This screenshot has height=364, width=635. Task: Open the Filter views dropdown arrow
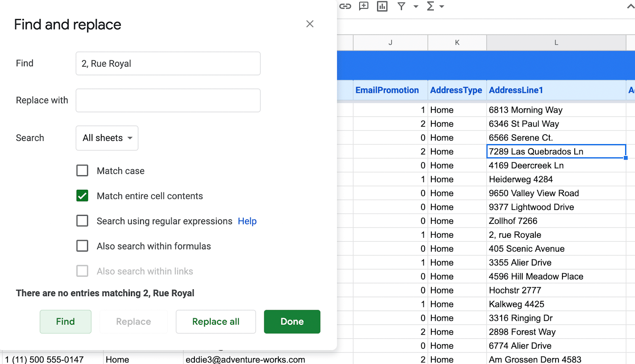pos(416,6)
